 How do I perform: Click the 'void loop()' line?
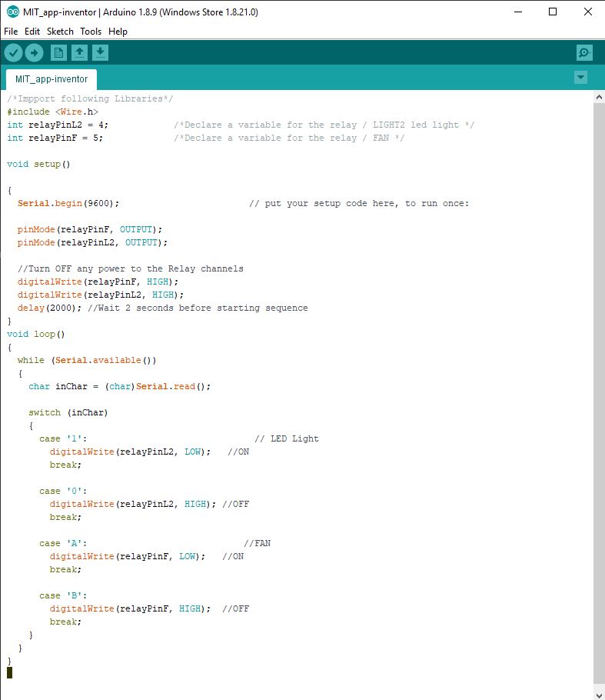[x=35, y=335]
